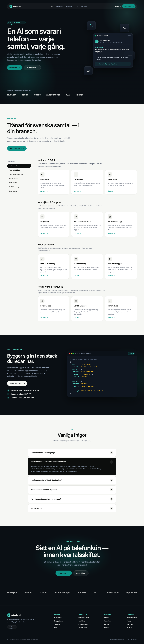144x644 pixels.
Task: Click the Strukturerad logg card icon
Action: (x=110, y=217)
